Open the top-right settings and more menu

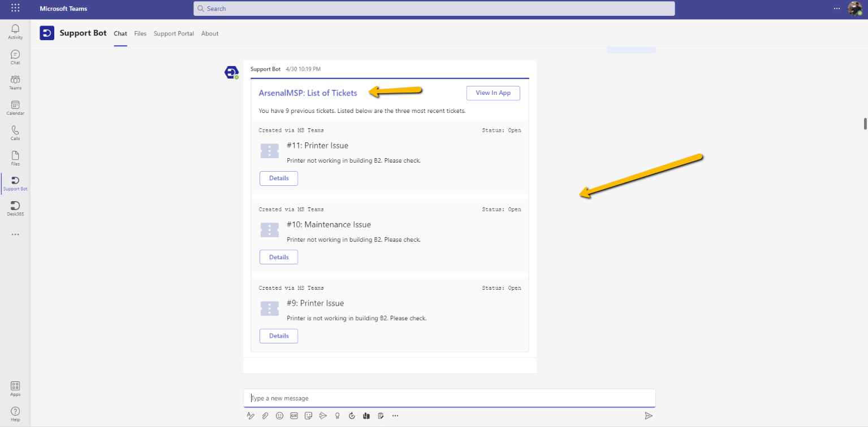[836, 8]
